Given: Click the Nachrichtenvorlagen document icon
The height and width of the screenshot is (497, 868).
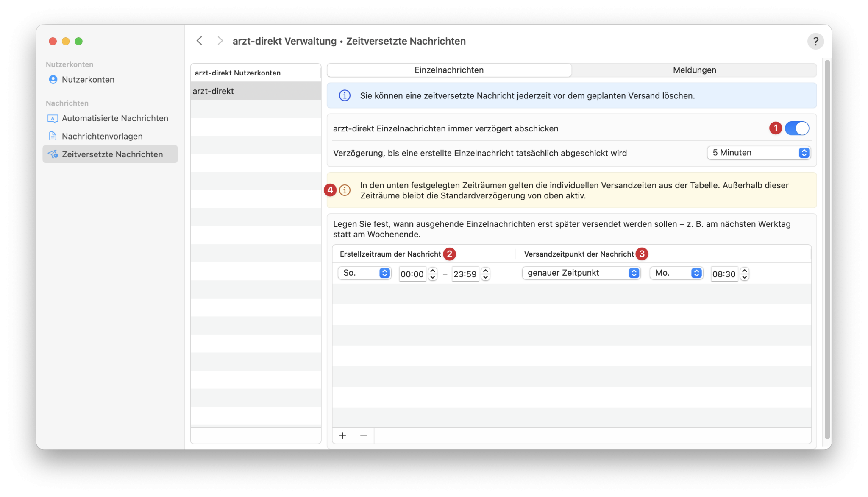Looking at the screenshot, I should 53,136.
